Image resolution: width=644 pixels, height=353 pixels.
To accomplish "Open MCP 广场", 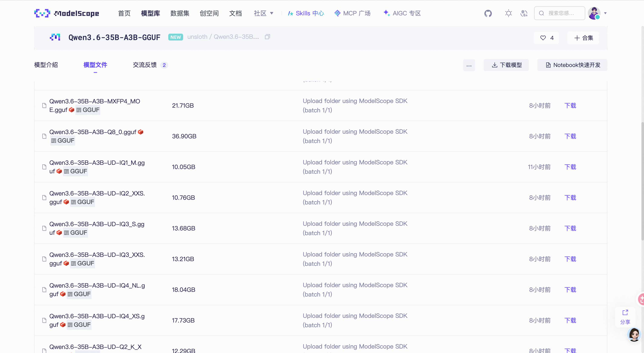I will tap(352, 13).
